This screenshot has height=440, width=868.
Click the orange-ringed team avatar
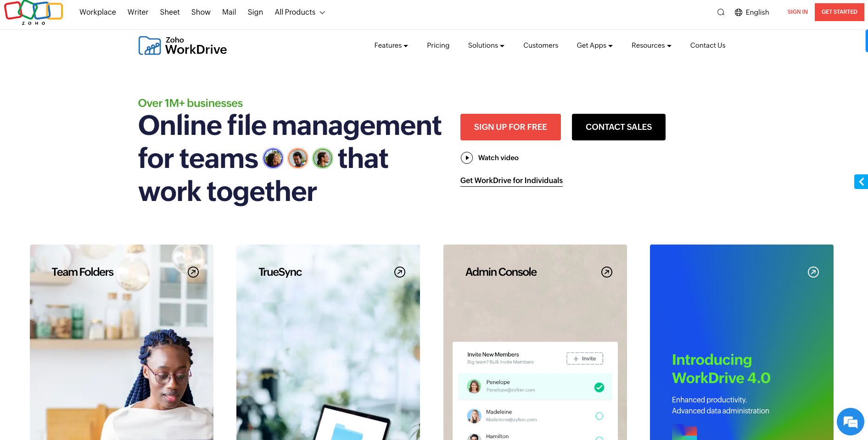[x=298, y=158]
